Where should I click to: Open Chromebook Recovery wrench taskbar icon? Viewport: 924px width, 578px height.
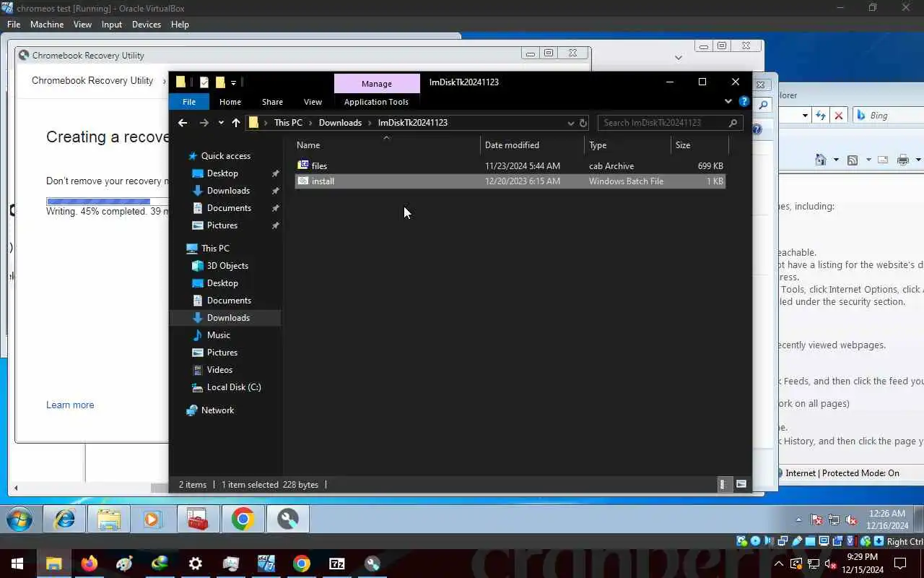point(288,519)
